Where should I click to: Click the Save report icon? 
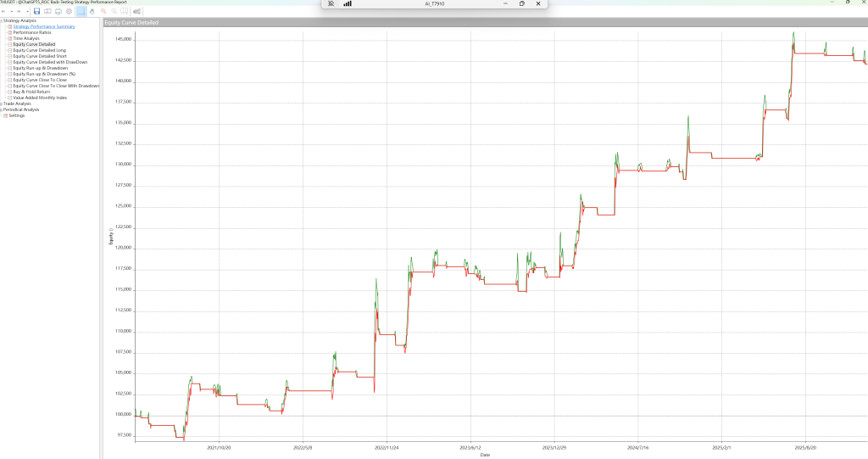tap(37, 11)
